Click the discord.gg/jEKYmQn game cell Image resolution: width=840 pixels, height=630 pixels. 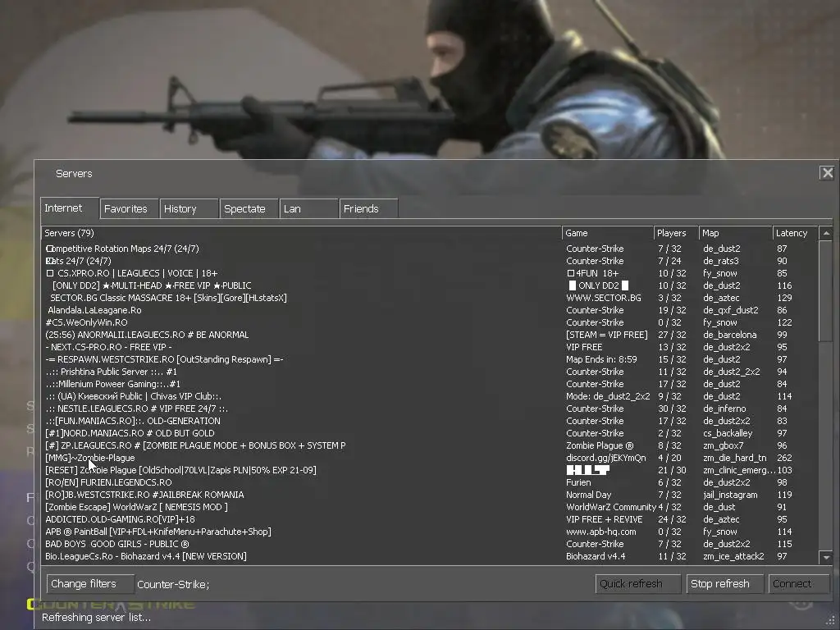point(606,458)
